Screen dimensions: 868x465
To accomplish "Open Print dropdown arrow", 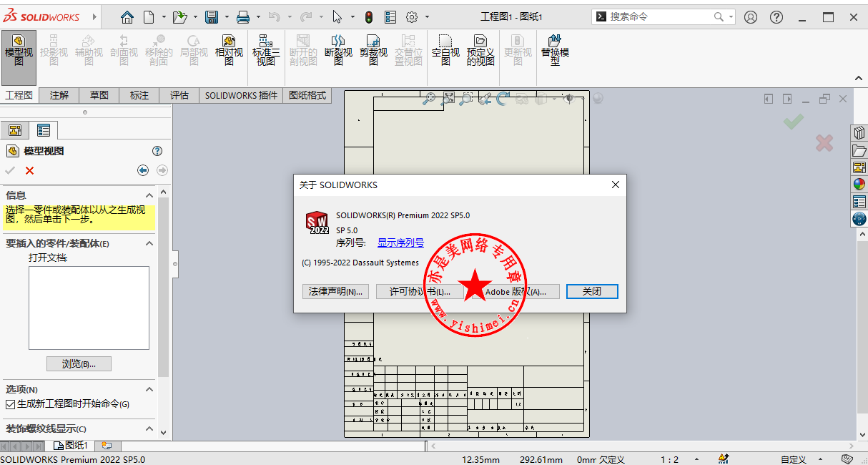I will [258, 17].
